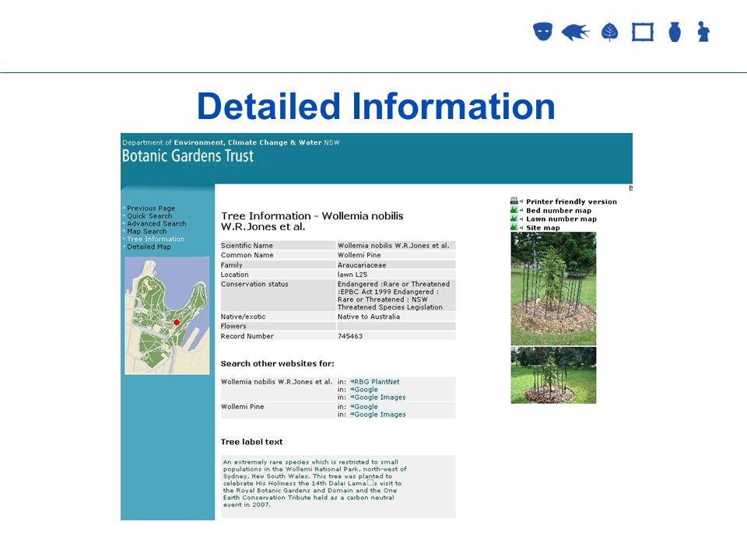
Task: Open Google Images link for Wollemia nobilis
Action: [x=380, y=397]
